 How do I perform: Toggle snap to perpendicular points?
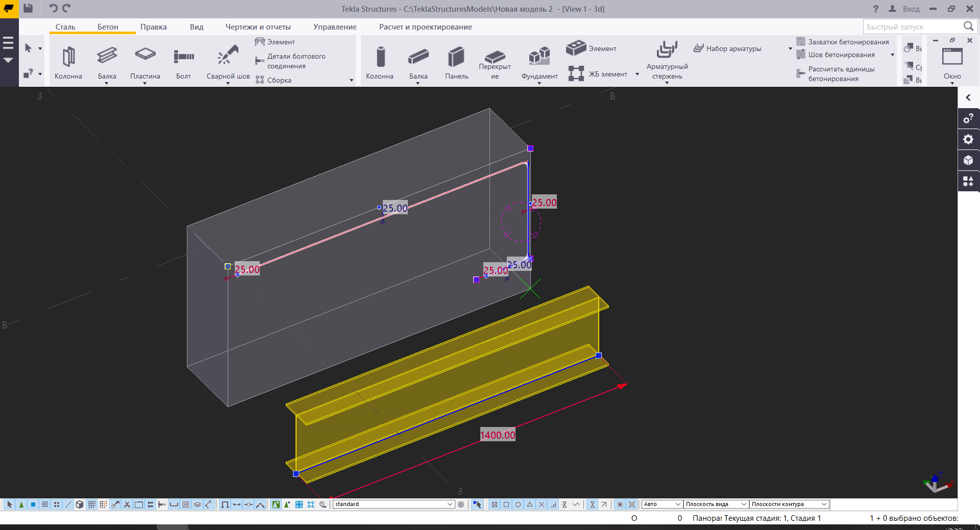pos(553,504)
